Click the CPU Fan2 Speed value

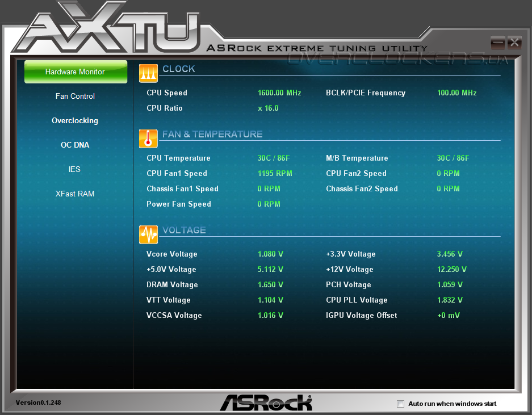click(448, 173)
